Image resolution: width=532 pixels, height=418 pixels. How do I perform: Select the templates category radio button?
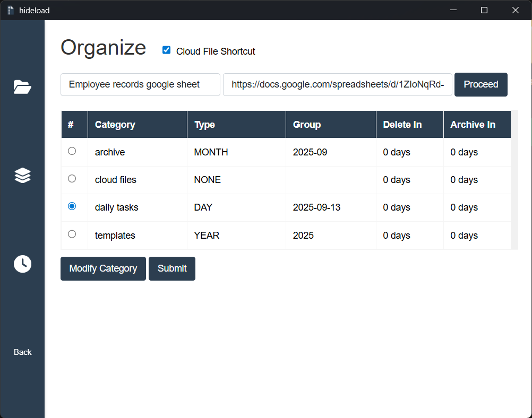72,234
